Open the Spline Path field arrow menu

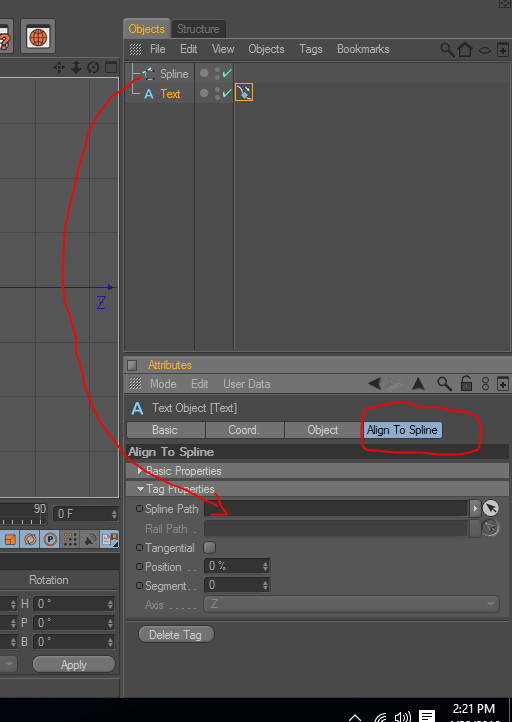pos(475,509)
